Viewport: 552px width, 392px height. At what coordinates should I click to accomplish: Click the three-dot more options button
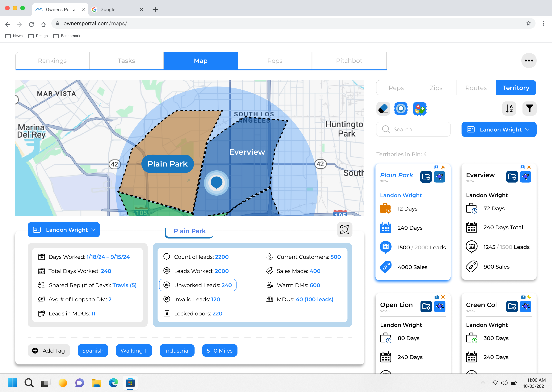pyautogui.click(x=529, y=61)
